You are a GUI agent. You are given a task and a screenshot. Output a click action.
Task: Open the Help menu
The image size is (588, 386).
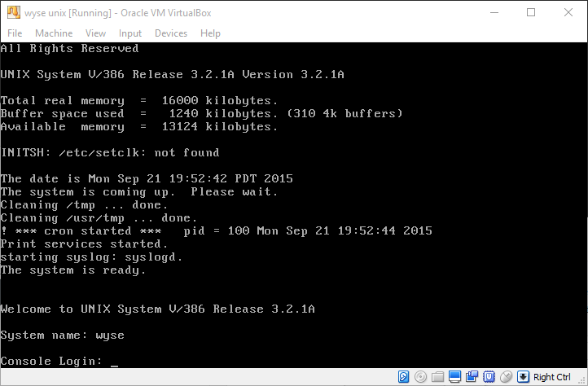[x=210, y=33]
